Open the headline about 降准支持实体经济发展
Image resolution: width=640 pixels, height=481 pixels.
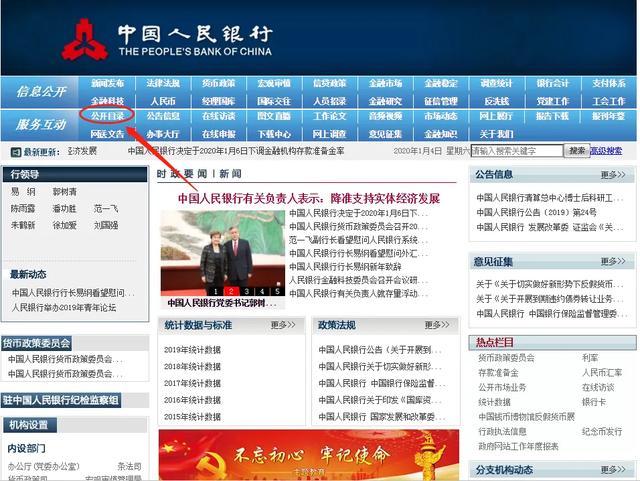[309, 198]
